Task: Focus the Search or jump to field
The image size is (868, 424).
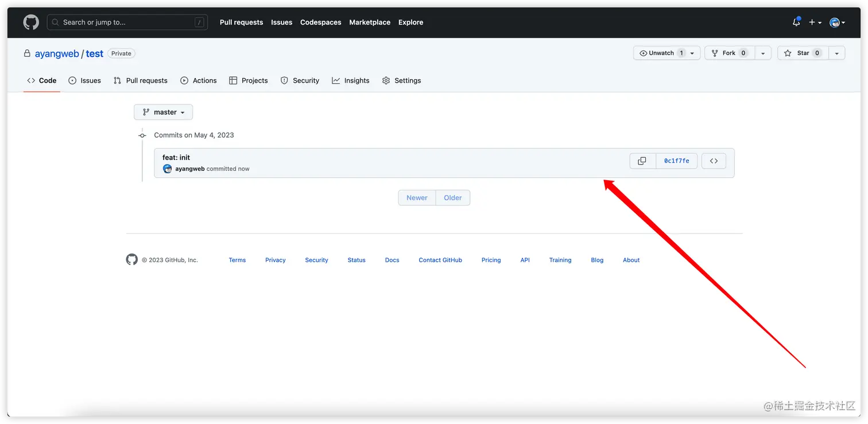Action: [127, 22]
